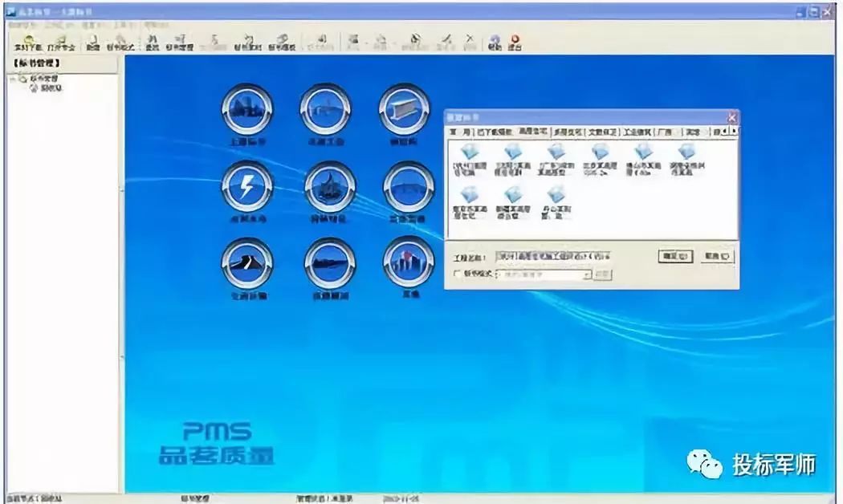
Task: Click the workers project icon bottom-right of grid
Action: tap(407, 265)
